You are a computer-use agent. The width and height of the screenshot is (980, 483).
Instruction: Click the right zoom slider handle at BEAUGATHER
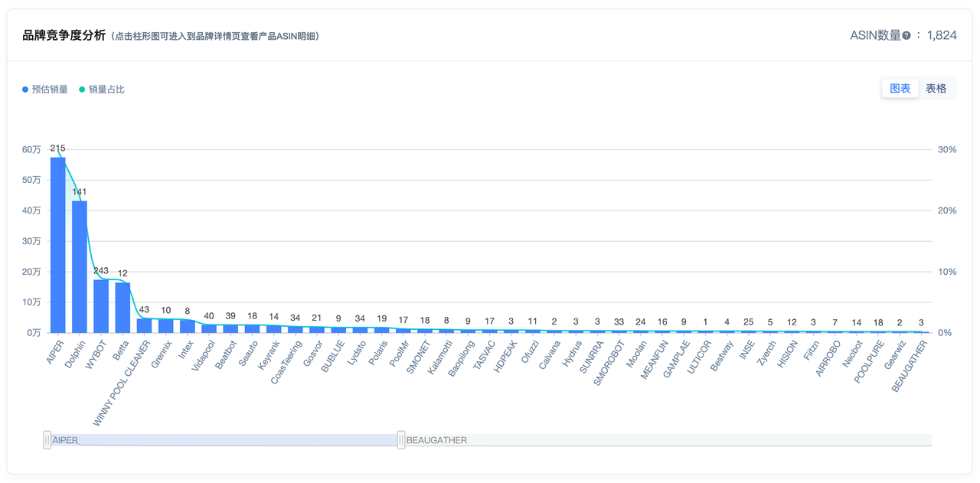(400, 440)
